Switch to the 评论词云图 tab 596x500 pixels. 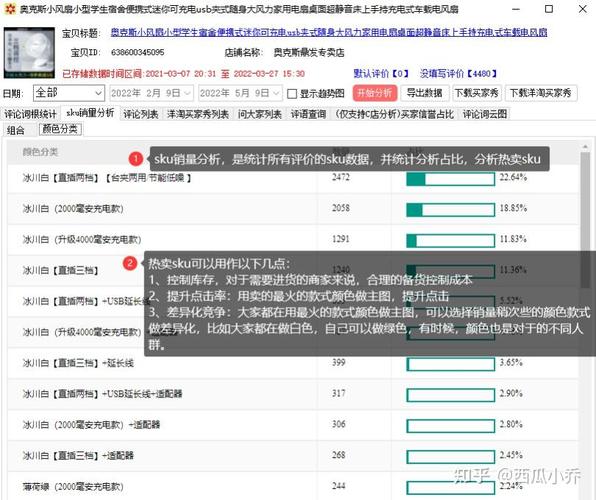tap(485, 114)
